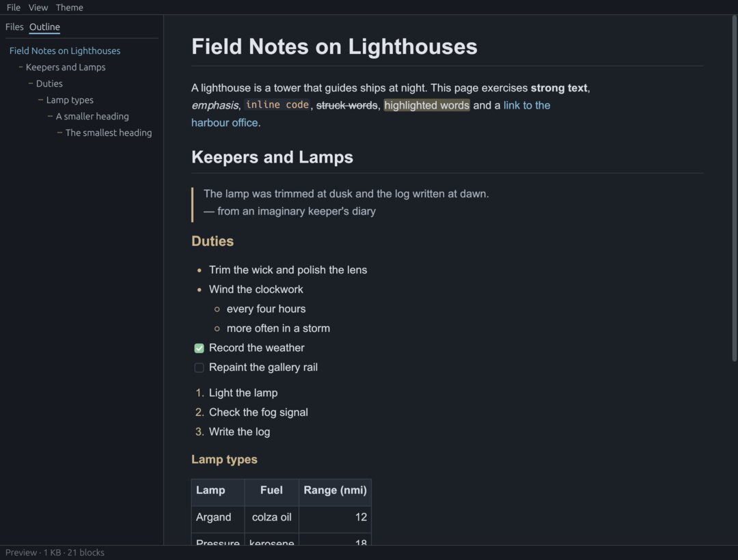Image resolution: width=738 pixels, height=560 pixels.
Task: Click the Lamp table column header
Action: coord(218,492)
